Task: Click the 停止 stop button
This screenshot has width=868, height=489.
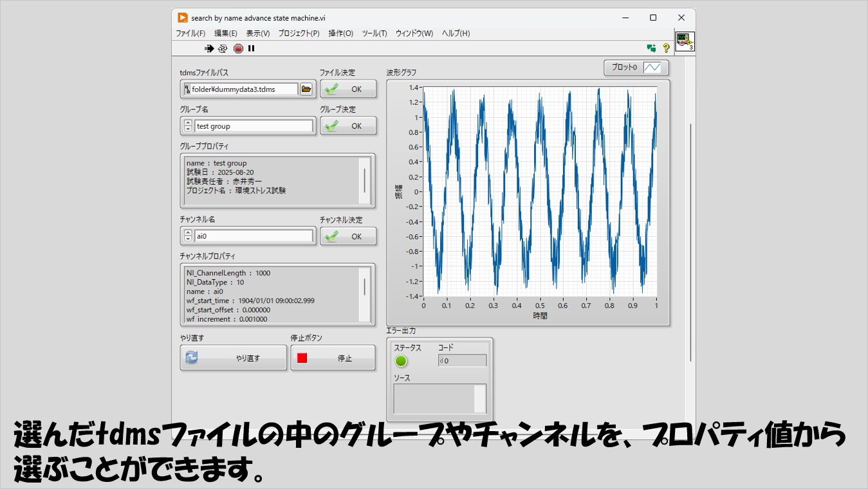Action: click(333, 358)
